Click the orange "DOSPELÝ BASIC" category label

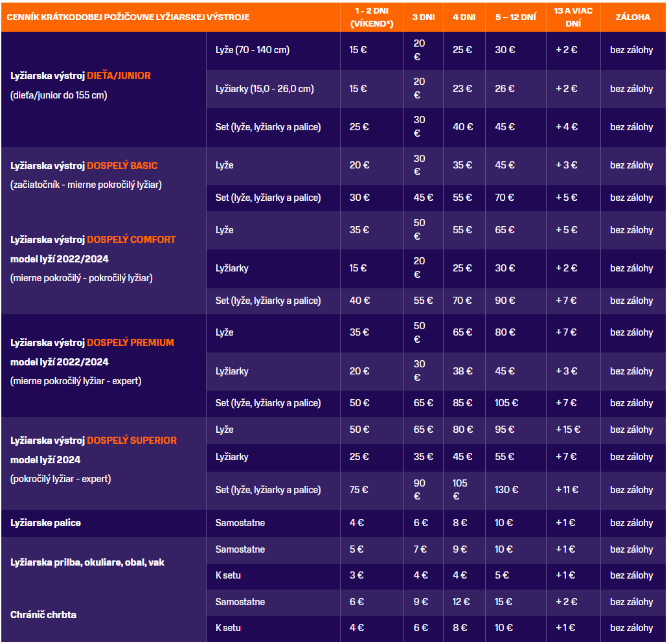[122, 166]
